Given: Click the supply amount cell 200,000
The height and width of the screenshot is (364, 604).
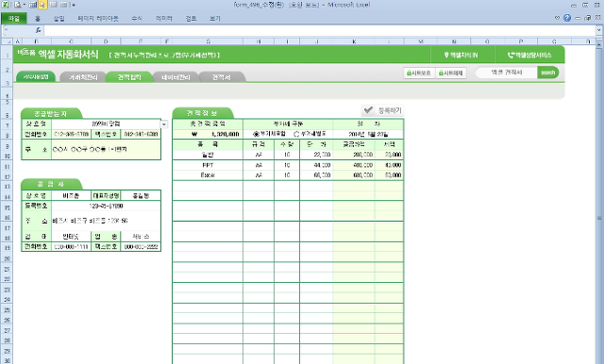Looking at the screenshot, I should coord(354,155).
